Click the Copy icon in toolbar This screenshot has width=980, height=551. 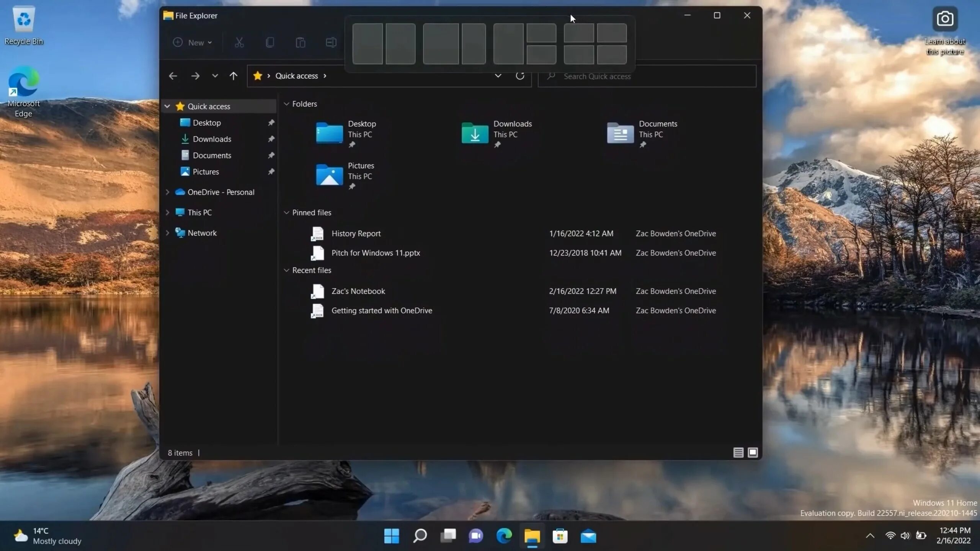click(269, 42)
